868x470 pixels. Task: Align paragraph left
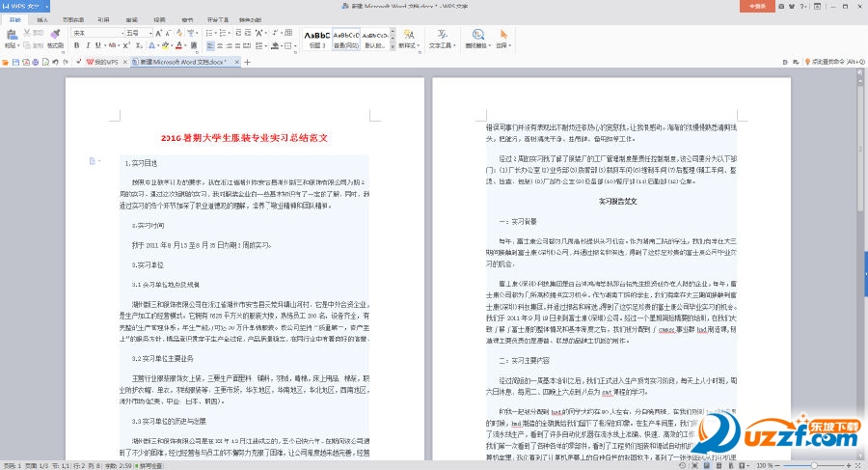210,45
